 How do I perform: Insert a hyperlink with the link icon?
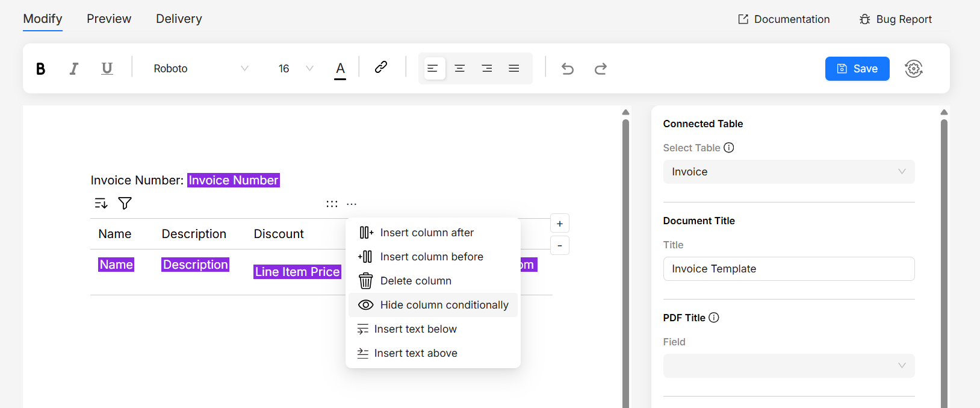pos(381,67)
